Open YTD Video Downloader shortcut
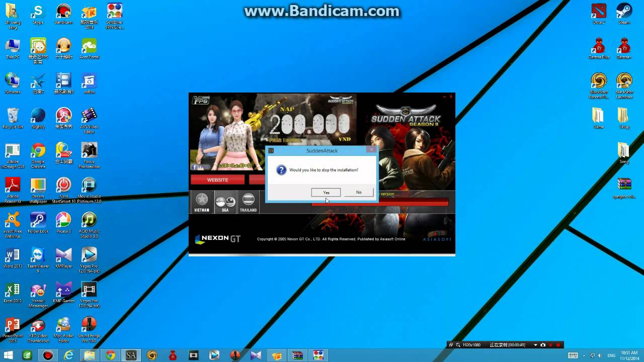Screen dimensions: 644x362 pyautogui.click(x=38, y=330)
